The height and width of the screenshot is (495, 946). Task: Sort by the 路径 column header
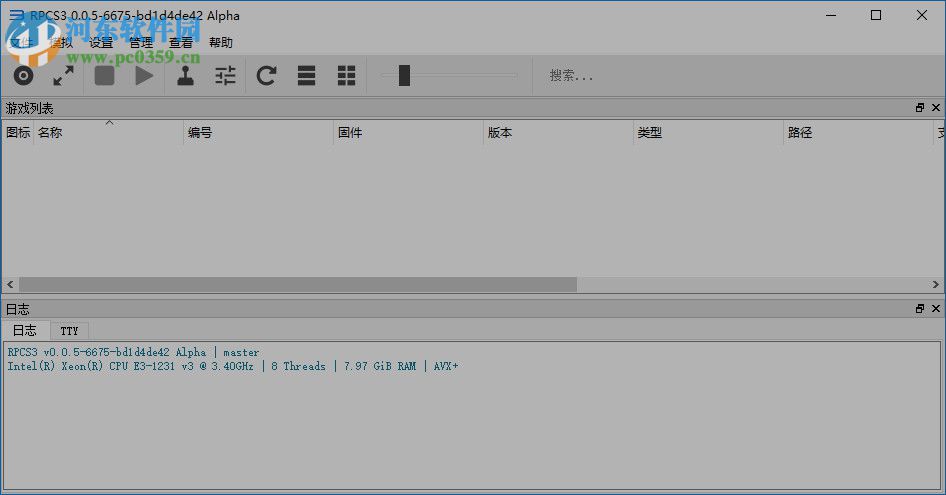click(x=859, y=133)
